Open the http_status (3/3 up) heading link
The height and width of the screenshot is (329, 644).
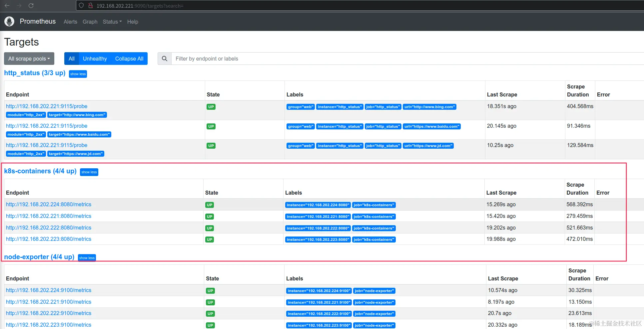(x=35, y=73)
